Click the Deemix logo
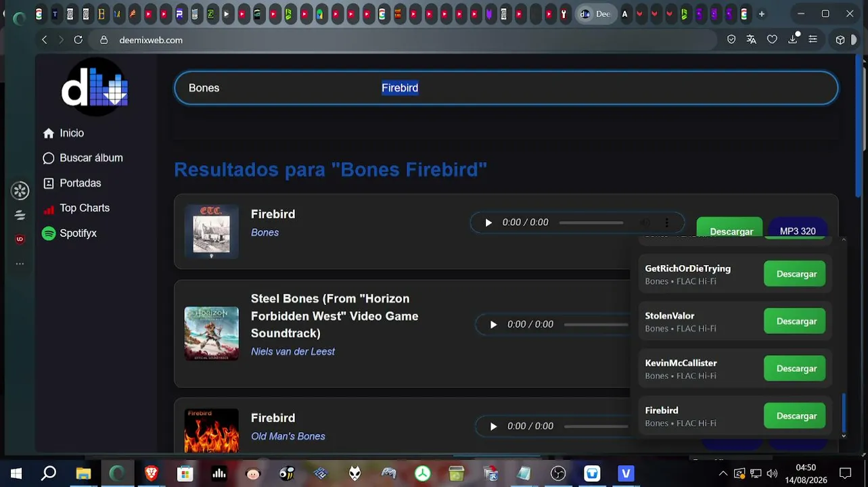 click(95, 87)
